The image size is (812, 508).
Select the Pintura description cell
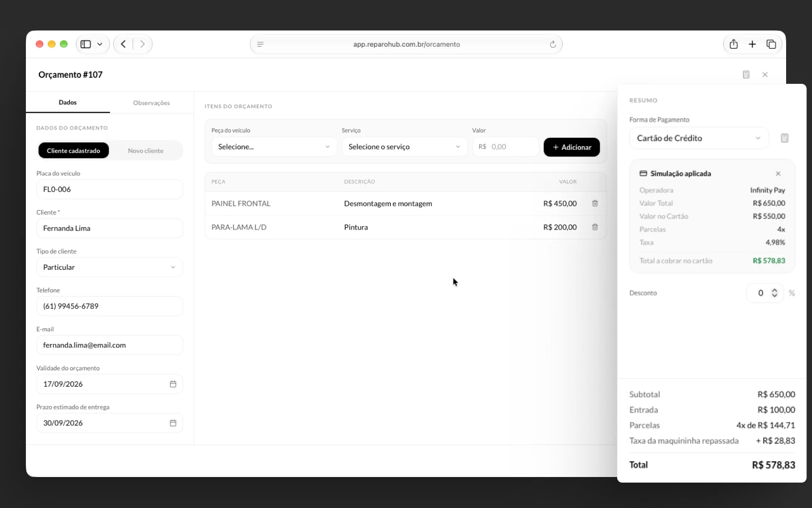pyautogui.click(x=356, y=227)
